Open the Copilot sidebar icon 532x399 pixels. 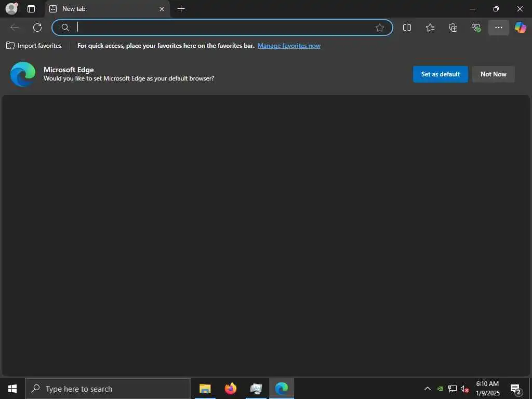521,28
